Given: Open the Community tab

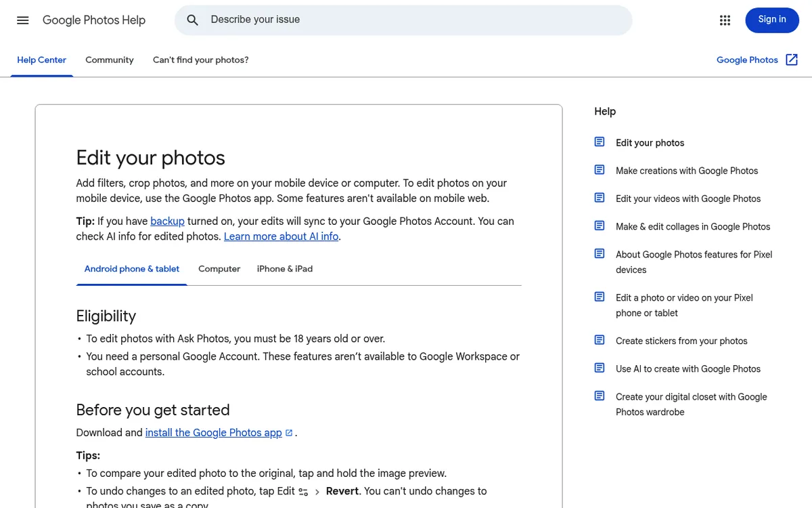Looking at the screenshot, I should (x=110, y=60).
